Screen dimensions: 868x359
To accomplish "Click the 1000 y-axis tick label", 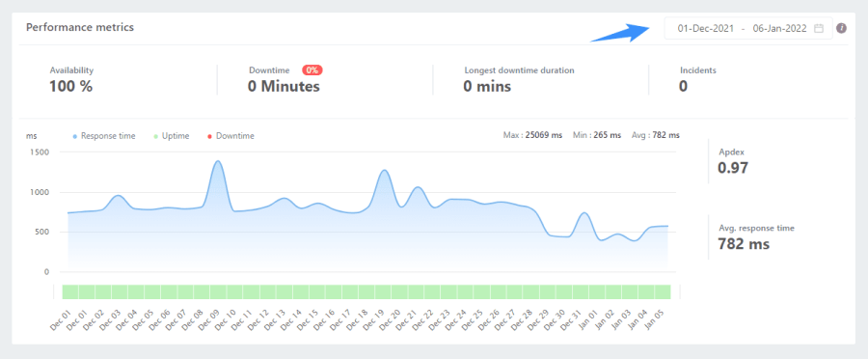I will tap(40, 192).
